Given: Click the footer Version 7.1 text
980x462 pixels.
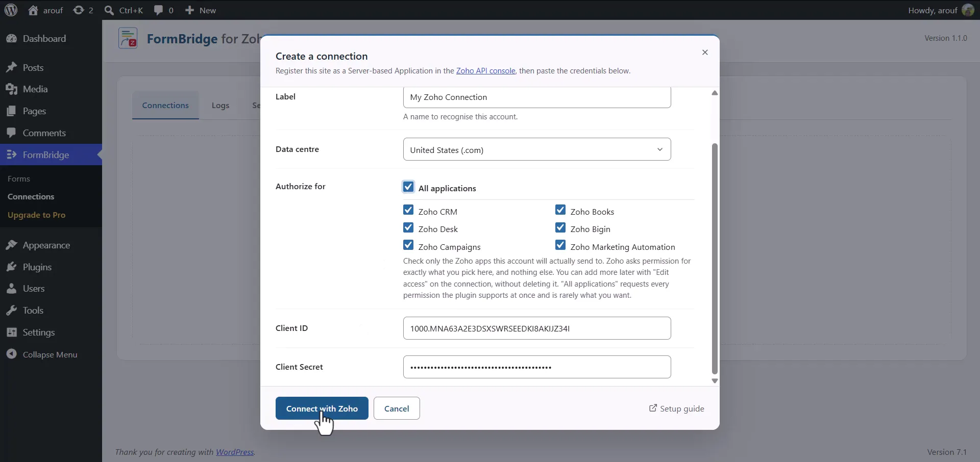Looking at the screenshot, I should pyautogui.click(x=947, y=452).
